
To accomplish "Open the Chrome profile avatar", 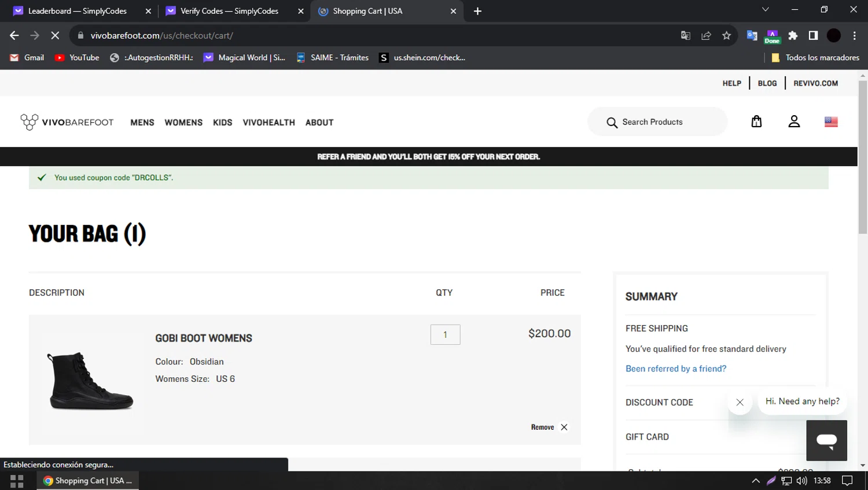I will (834, 35).
